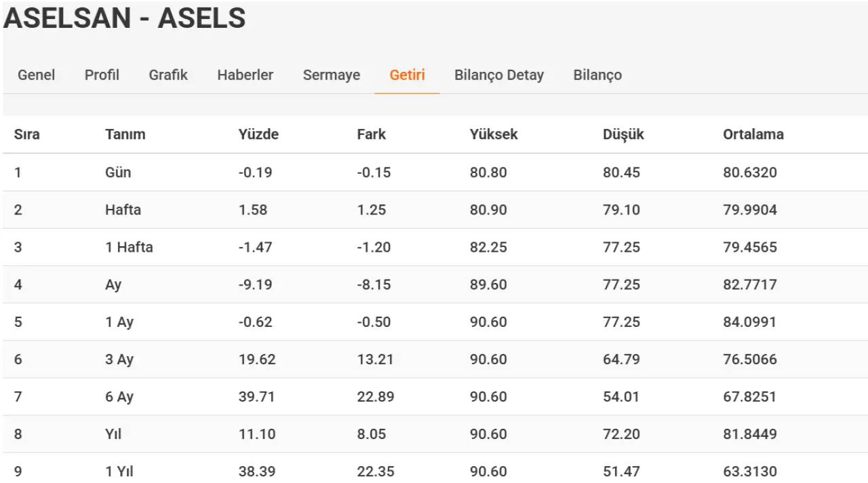Click the Fark column header
This screenshot has height=483, width=868.
[x=371, y=134]
